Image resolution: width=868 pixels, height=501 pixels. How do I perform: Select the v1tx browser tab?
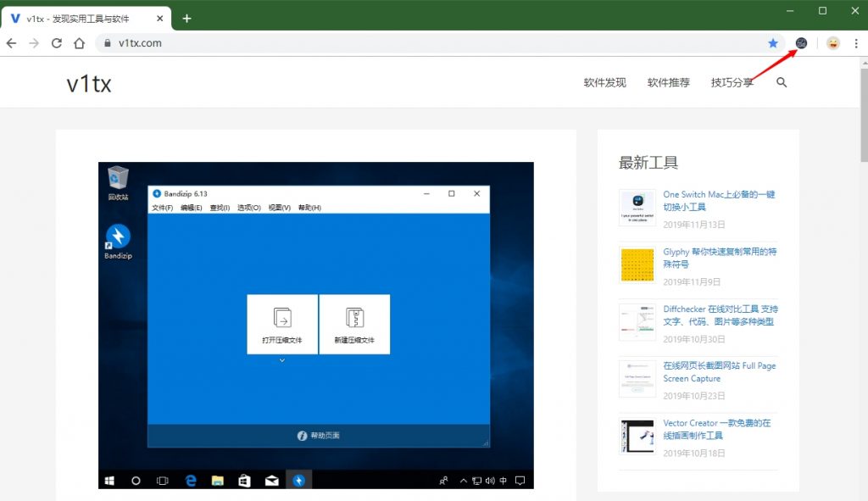[x=86, y=19]
